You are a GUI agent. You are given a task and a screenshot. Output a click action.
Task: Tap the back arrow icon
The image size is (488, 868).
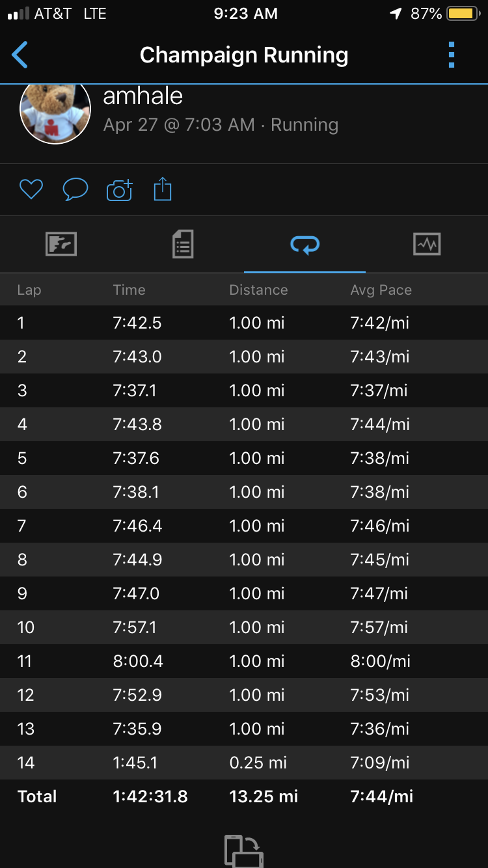pyautogui.click(x=20, y=55)
